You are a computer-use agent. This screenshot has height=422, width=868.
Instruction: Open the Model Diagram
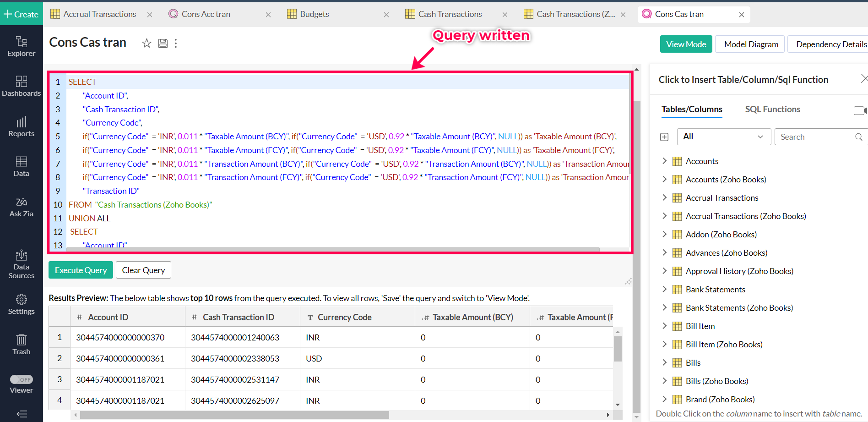click(x=751, y=44)
